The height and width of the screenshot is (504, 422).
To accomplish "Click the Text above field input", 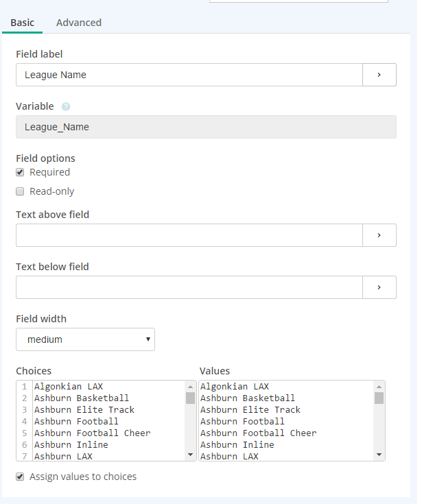I will point(189,235).
